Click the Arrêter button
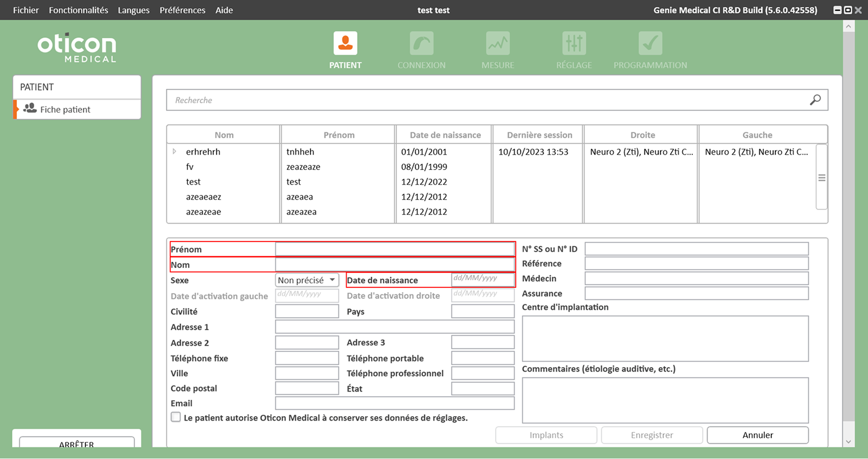Viewport: 868px width, 459px height. tap(77, 442)
